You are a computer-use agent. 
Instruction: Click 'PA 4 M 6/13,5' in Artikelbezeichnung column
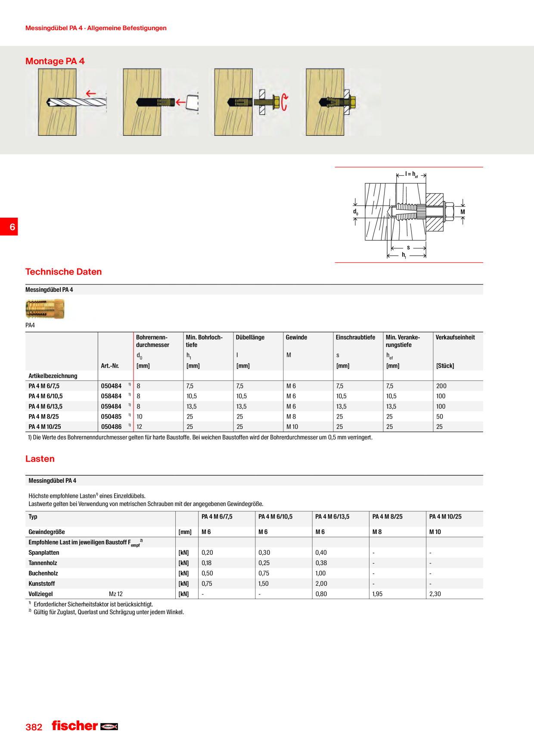tap(46, 406)
